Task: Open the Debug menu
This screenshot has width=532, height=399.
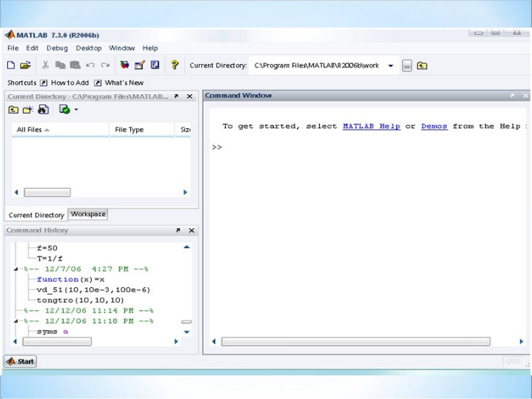Action: coord(57,48)
